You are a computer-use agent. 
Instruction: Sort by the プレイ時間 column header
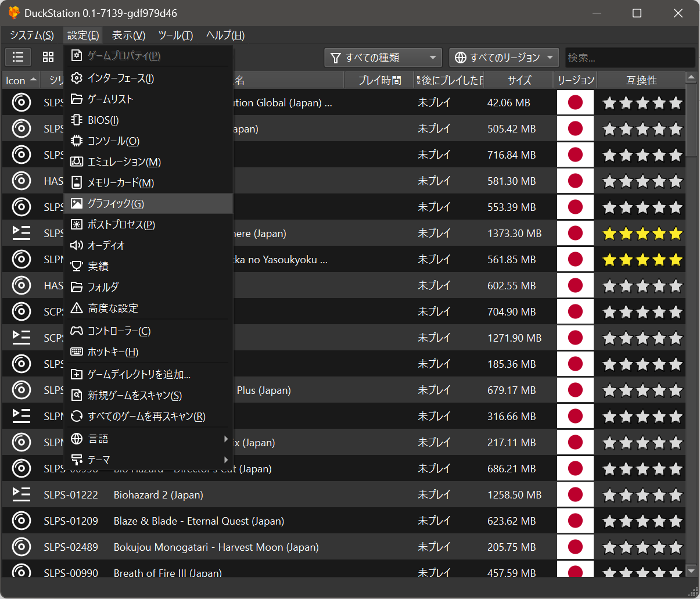(x=379, y=80)
